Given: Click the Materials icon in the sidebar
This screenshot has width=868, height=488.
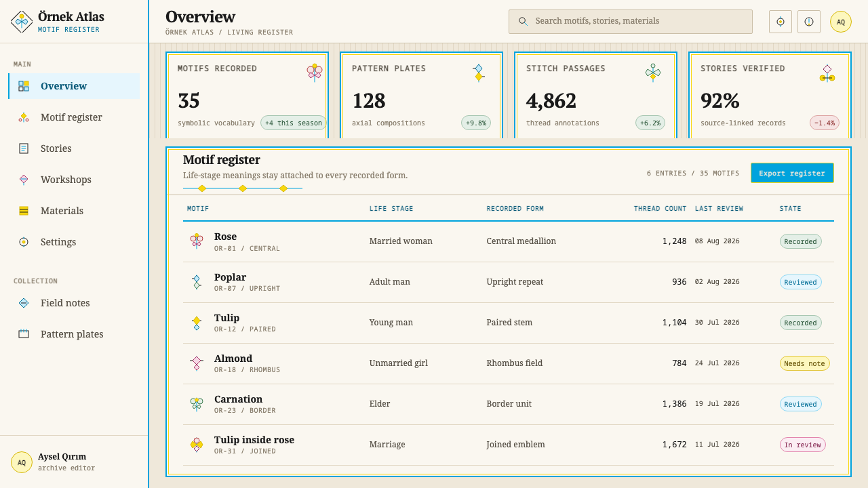Looking at the screenshot, I should [x=24, y=211].
